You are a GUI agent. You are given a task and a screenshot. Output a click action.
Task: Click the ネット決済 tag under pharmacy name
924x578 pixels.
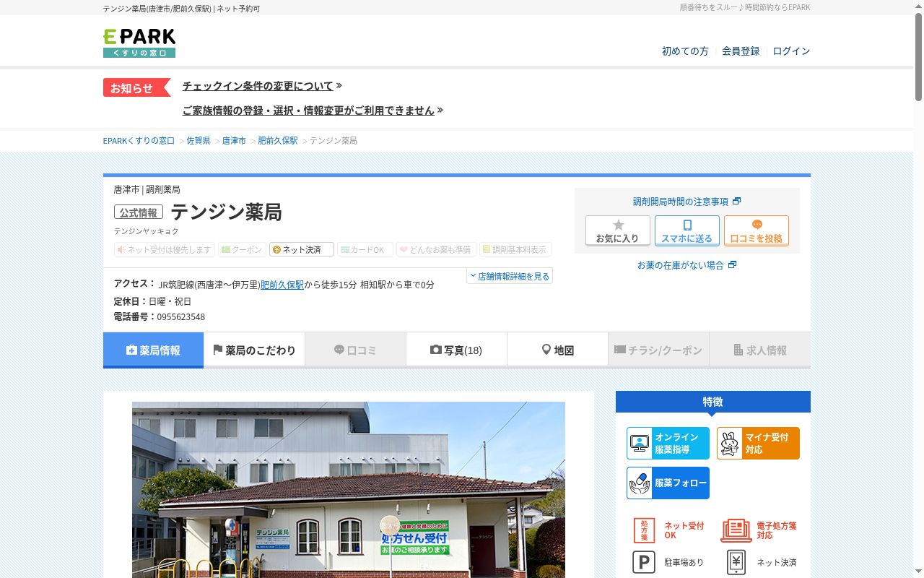pyautogui.click(x=302, y=249)
